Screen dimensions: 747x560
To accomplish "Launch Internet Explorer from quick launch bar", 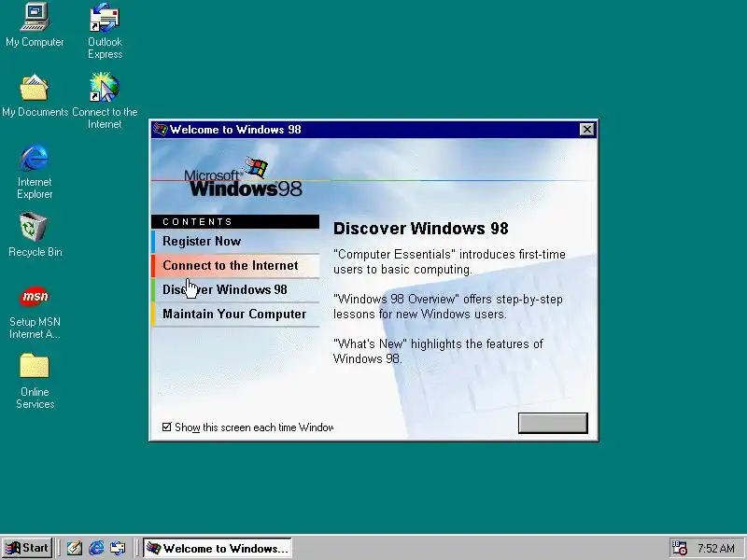I will point(96,548).
